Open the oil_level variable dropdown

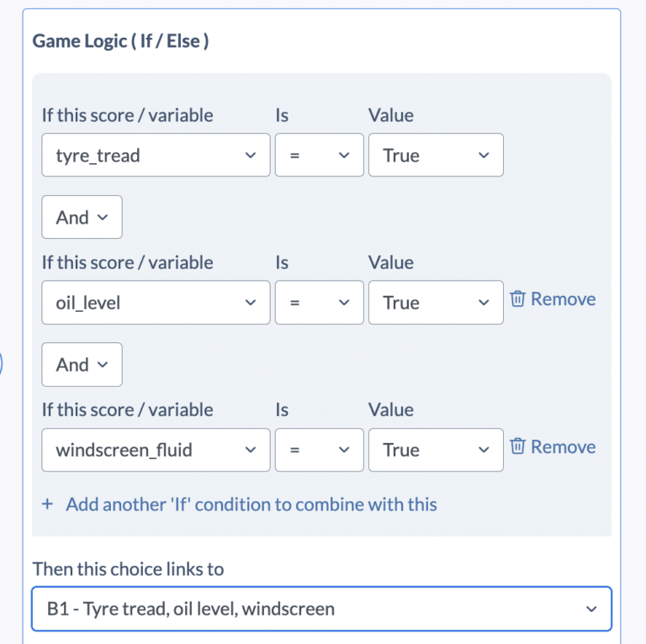click(156, 302)
